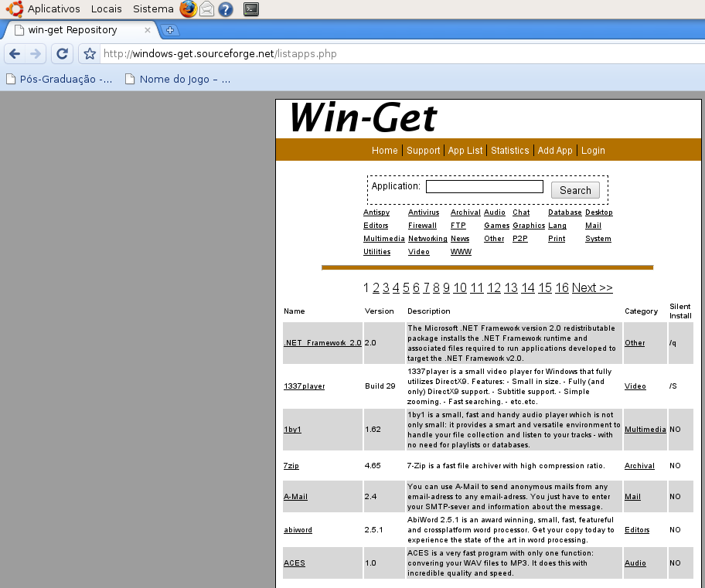Screen dimensions: 705x588
Task: Open Multimedia category in 1by1 row
Action: 645,430
